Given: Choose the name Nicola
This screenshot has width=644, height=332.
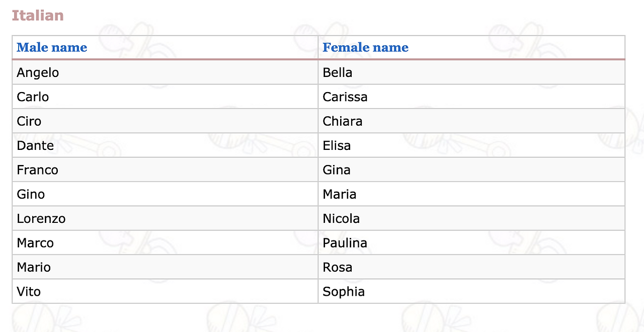Looking at the screenshot, I should click(x=341, y=219).
